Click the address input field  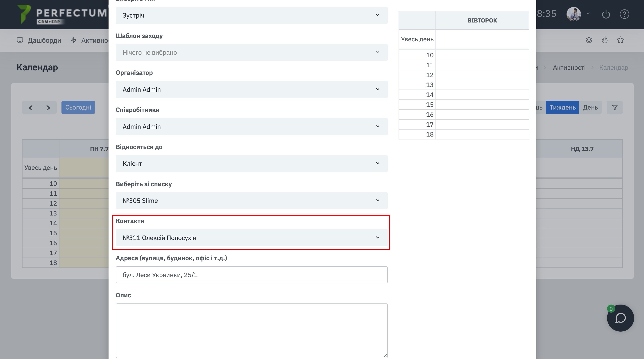click(x=252, y=275)
